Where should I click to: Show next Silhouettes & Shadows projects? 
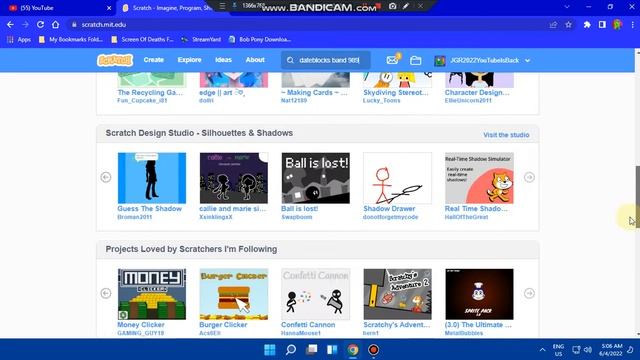point(529,177)
